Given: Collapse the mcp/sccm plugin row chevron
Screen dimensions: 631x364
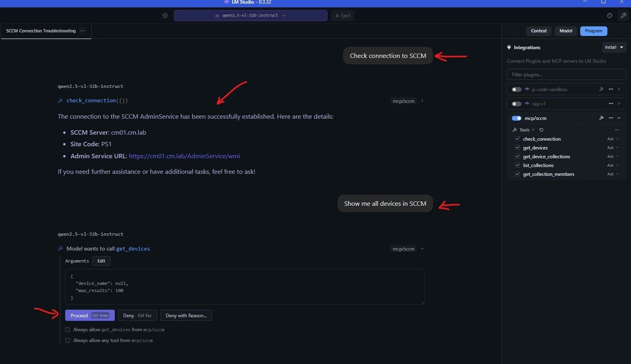Looking at the screenshot, I should [619, 118].
